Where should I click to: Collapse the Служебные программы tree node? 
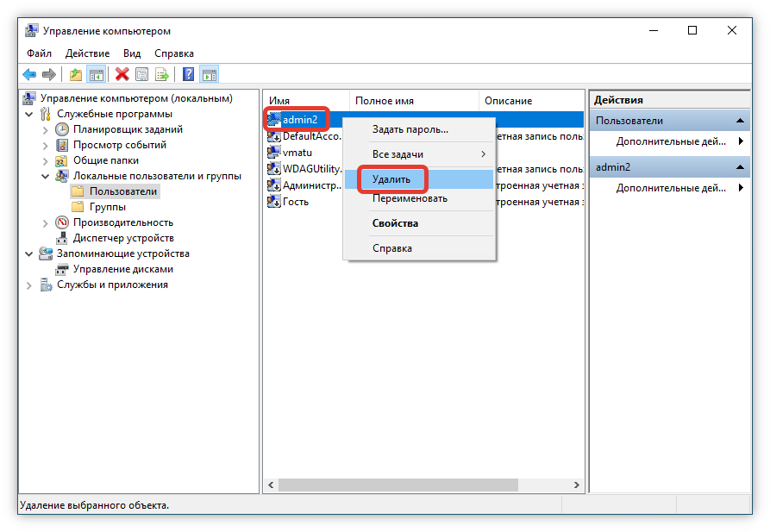pos(30,114)
